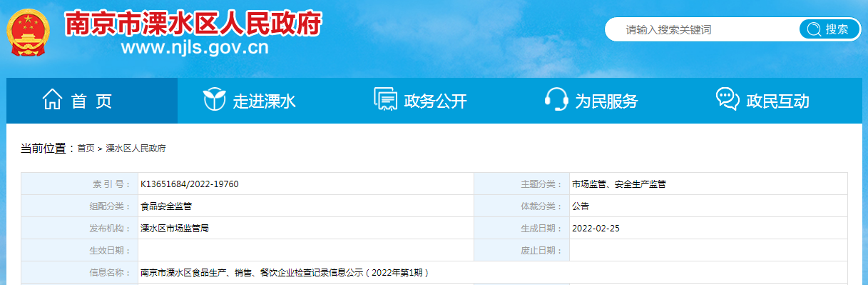868x285 pixels.
Task: Open the 走进溧水 navigation tab
Action: [x=263, y=101]
